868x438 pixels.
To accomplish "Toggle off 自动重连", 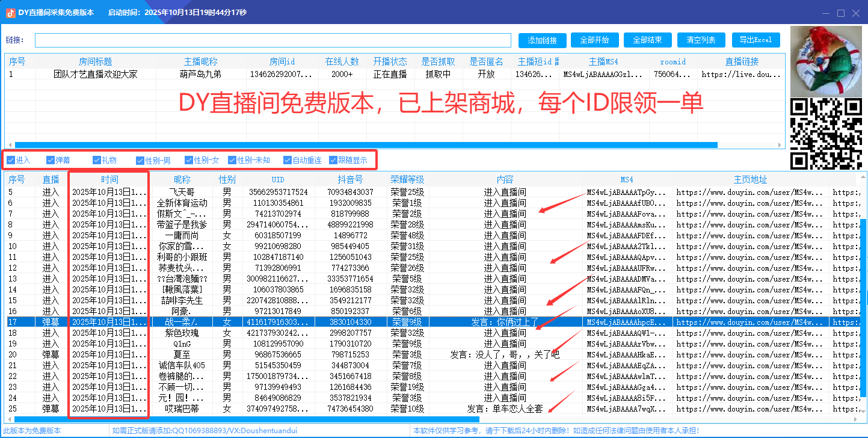I will coord(287,159).
